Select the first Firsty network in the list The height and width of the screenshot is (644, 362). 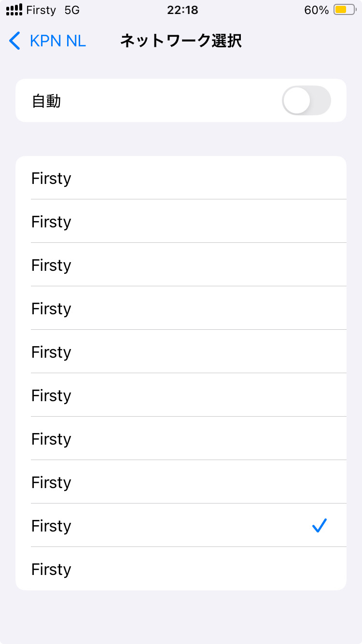[x=181, y=178]
